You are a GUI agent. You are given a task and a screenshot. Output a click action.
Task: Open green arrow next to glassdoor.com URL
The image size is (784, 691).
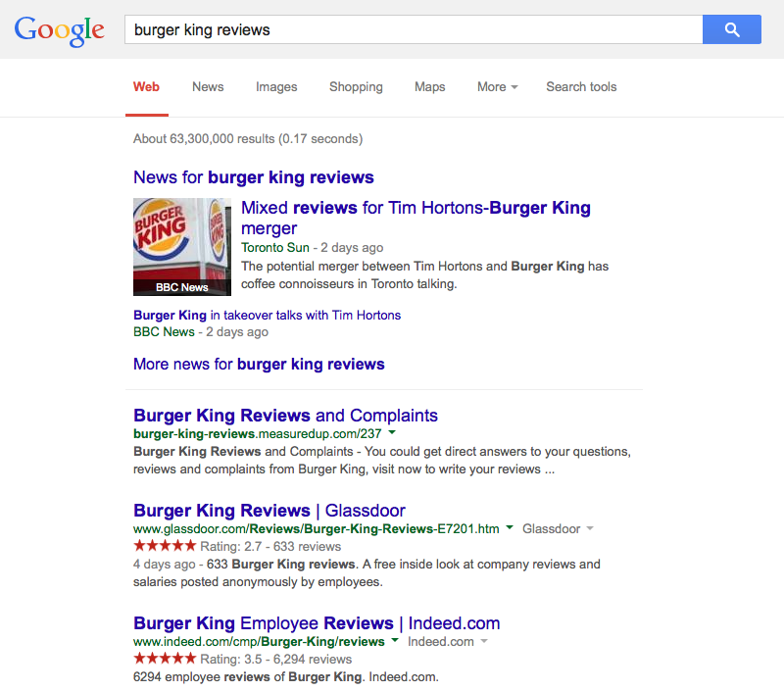coord(510,527)
